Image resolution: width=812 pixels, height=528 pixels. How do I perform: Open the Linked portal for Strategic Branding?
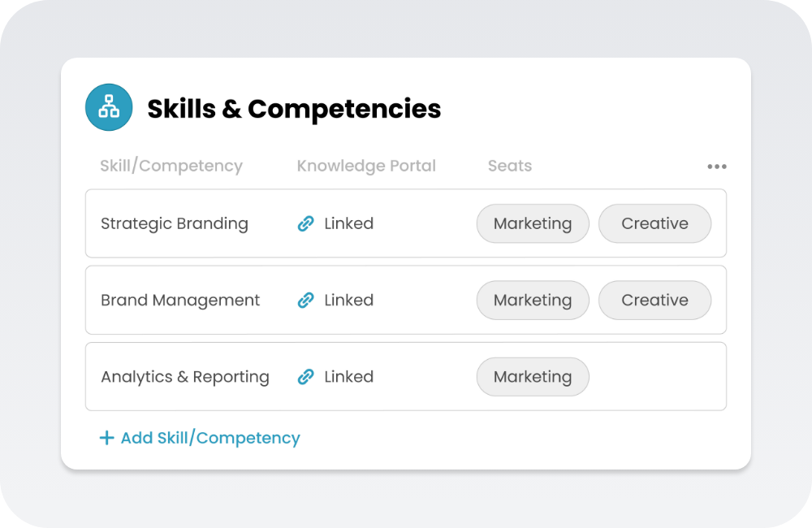coord(348,224)
